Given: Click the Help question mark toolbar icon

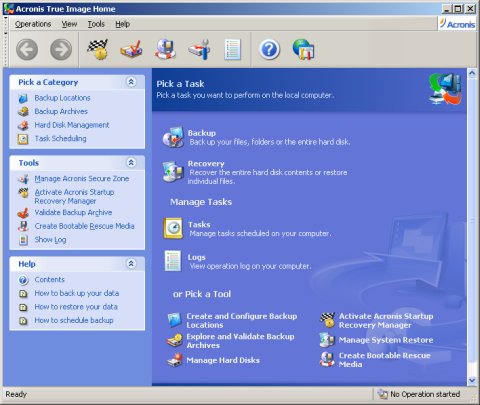Looking at the screenshot, I should click(x=269, y=49).
